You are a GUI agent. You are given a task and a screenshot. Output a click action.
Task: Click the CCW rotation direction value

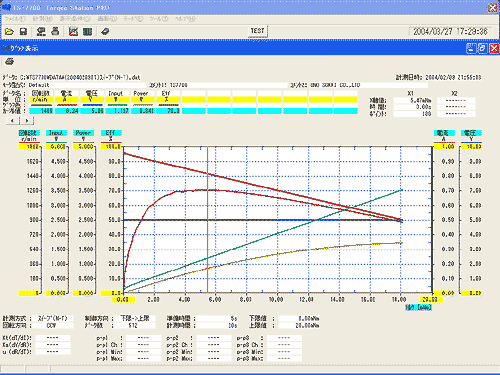53,325
